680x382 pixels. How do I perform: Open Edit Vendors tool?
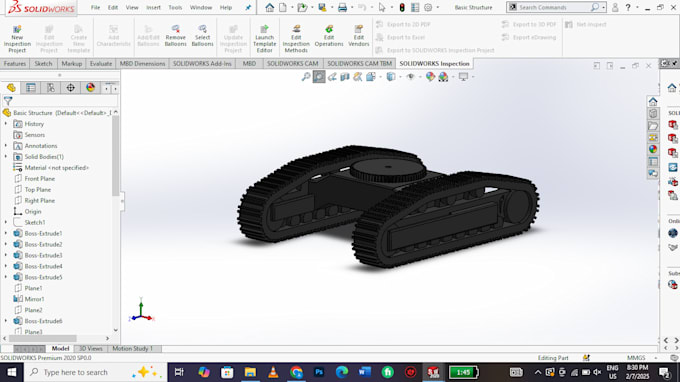click(359, 36)
